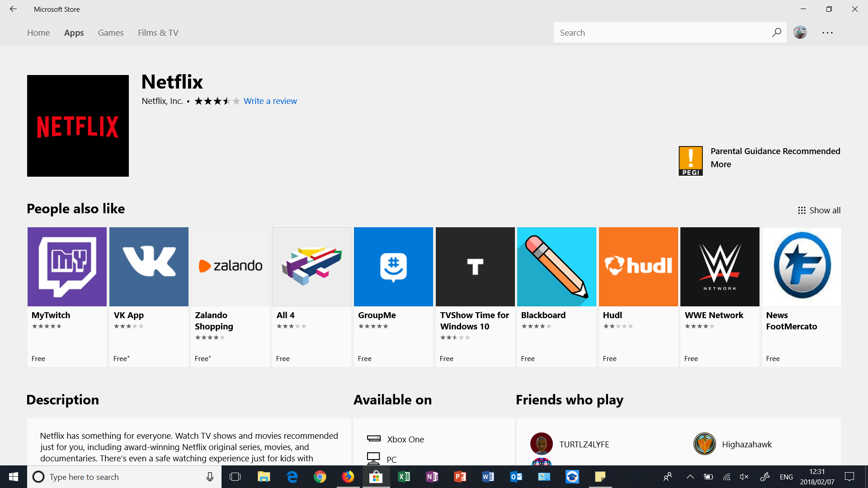Open the All 4 app tile
The width and height of the screenshot is (868, 488).
point(311,296)
